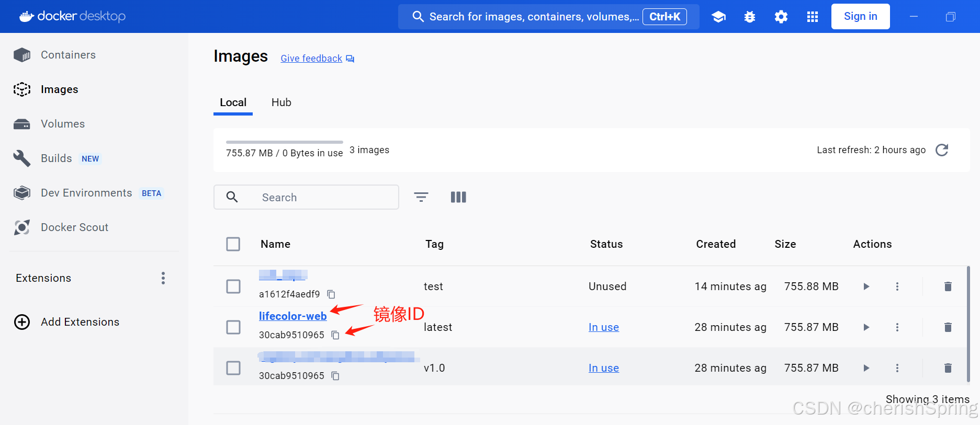
Task: Click the Add Extensions plus icon
Action: (x=22, y=322)
